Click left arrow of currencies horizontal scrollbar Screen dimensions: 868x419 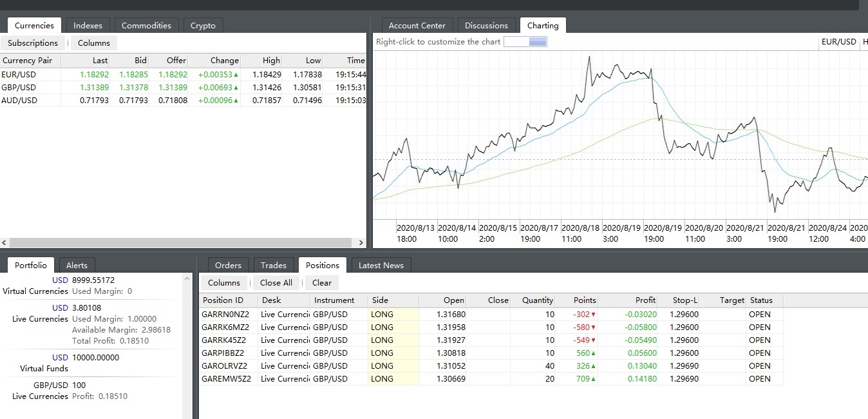click(5, 243)
